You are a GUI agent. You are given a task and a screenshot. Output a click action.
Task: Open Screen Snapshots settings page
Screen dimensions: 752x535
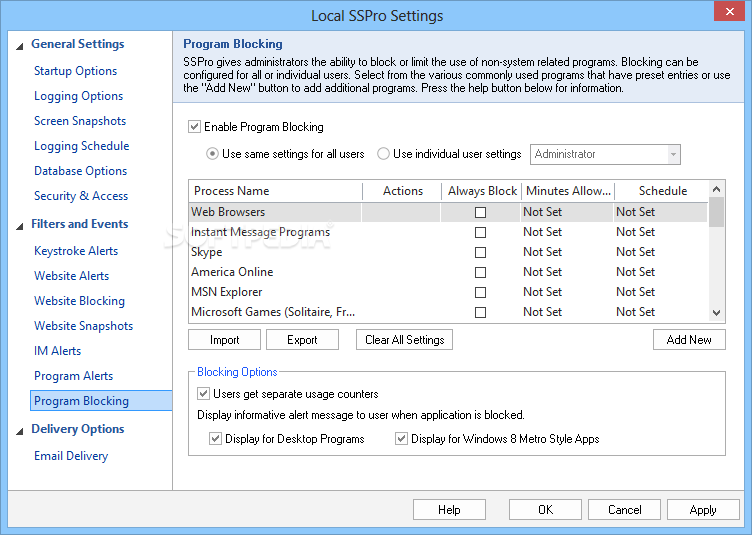click(x=80, y=121)
